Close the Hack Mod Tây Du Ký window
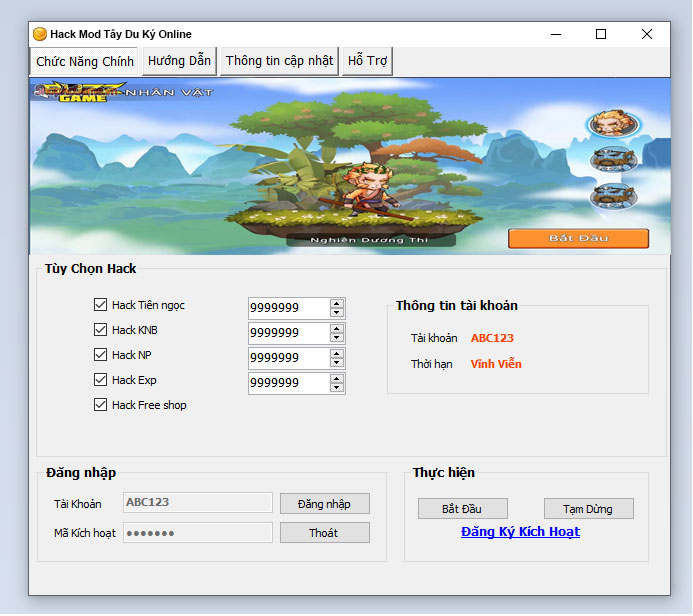This screenshot has height=616, width=693. pos(647,34)
